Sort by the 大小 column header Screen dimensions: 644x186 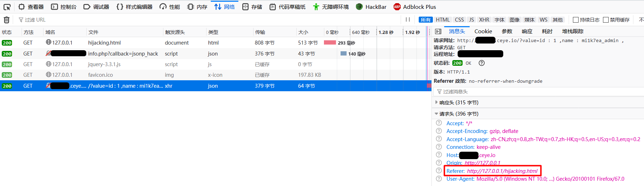tap(303, 32)
